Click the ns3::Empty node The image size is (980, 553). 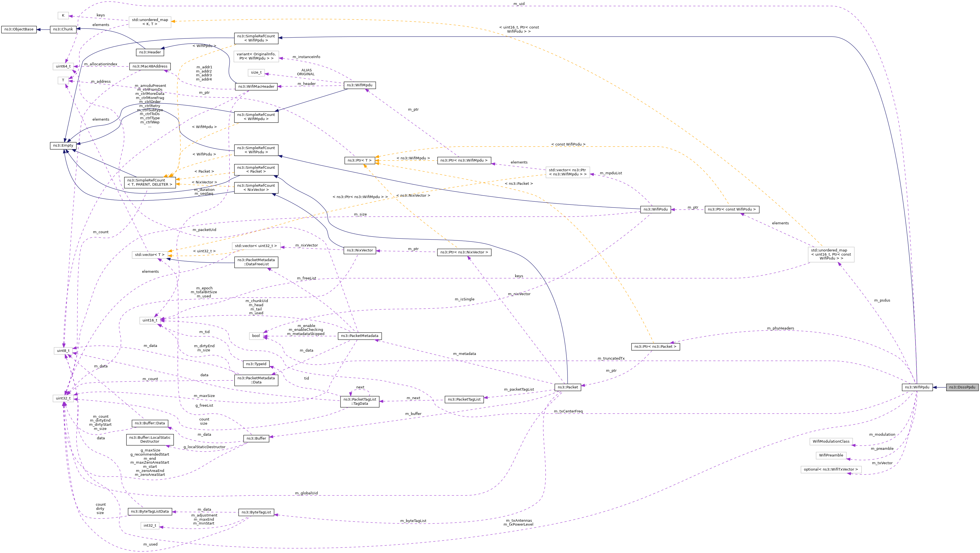click(x=63, y=146)
